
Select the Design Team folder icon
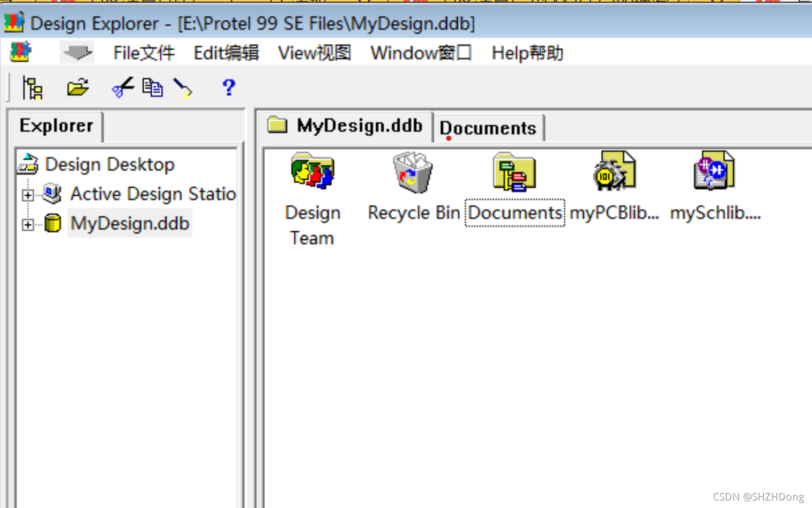(x=313, y=172)
